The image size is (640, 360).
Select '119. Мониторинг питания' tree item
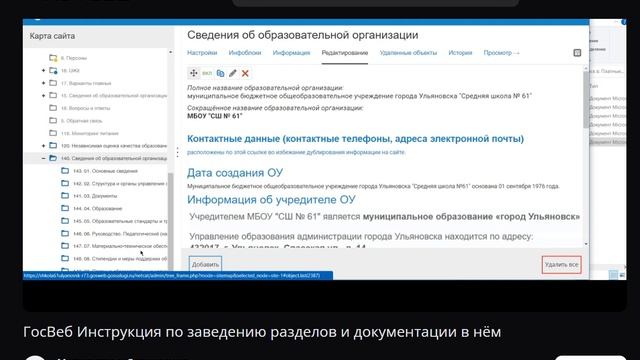[90, 133]
